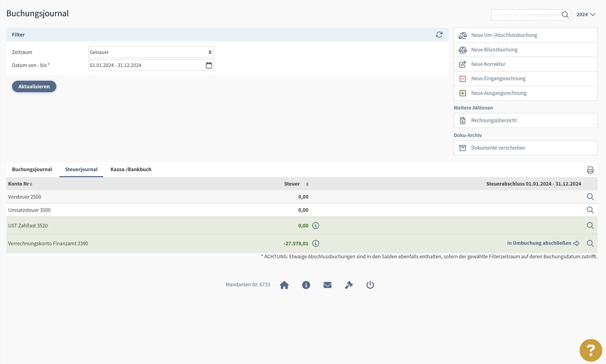Create a Neue Eingangsrechnung

[x=498, y=79]
